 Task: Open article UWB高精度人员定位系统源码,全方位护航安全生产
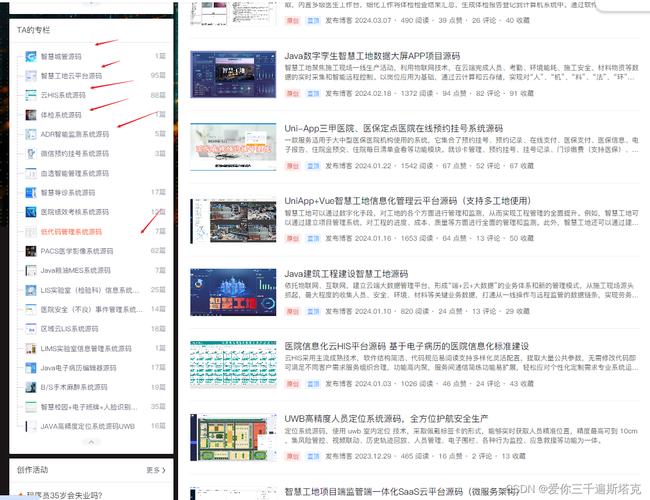tap(386, 419)
